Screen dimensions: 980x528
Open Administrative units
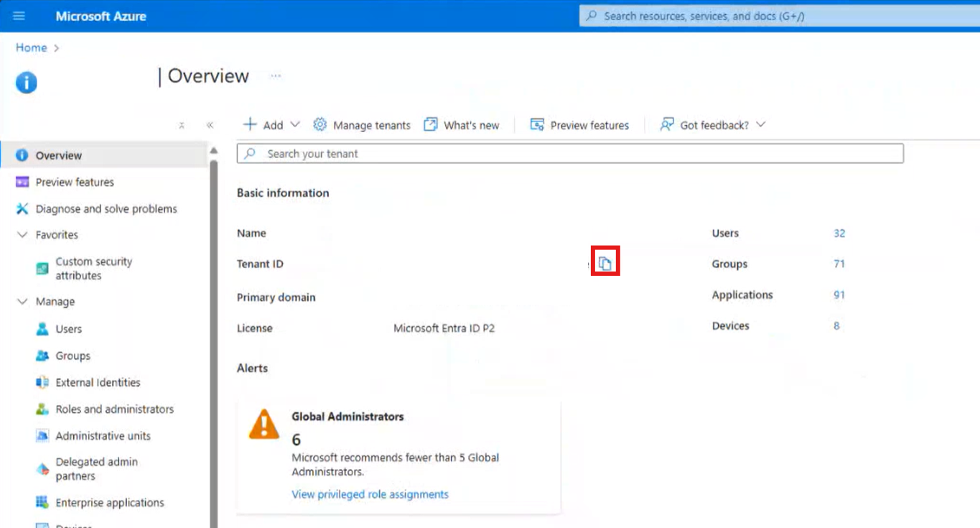click(103, 435)
